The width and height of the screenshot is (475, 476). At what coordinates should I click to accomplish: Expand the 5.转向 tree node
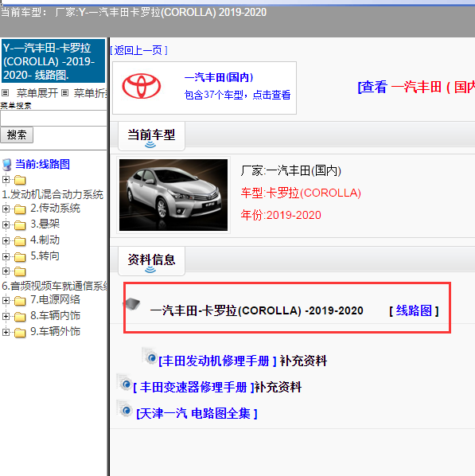(6, 256)
